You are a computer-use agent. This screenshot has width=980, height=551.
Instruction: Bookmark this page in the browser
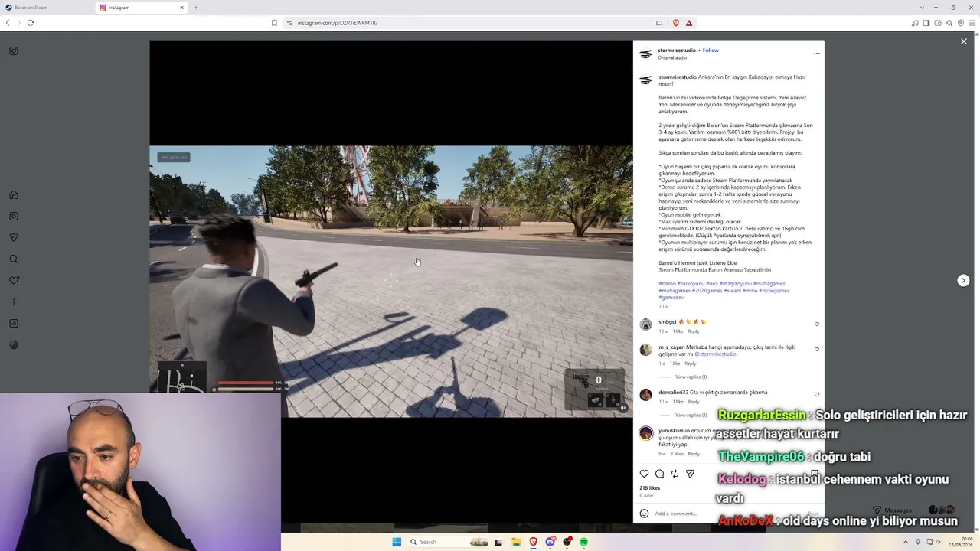(x=274, y=23)
